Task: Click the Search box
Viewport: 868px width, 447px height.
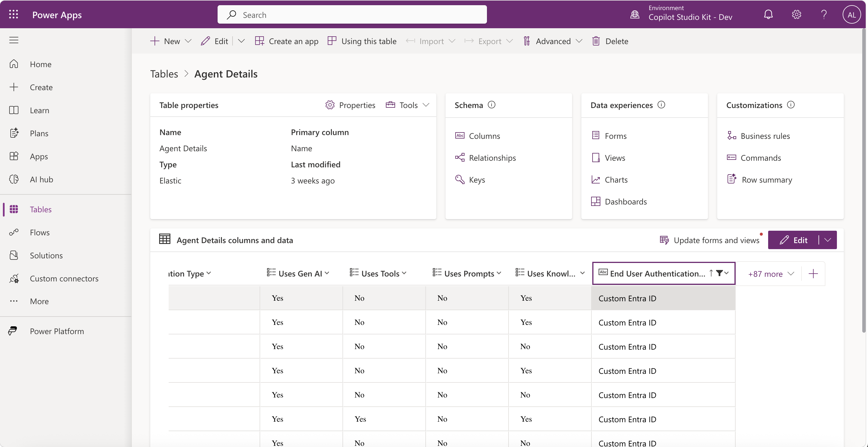Action: (x=352, y=14)
